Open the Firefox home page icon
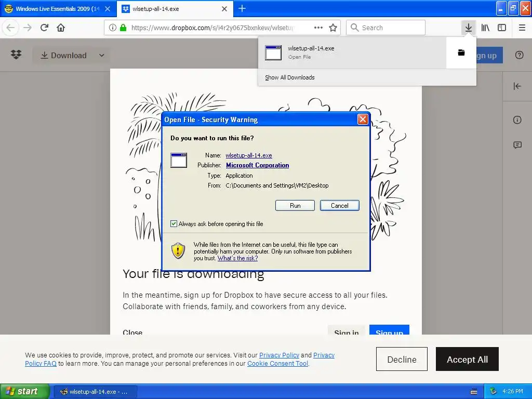Screen dimensions: 532x399 click(61, 28)
